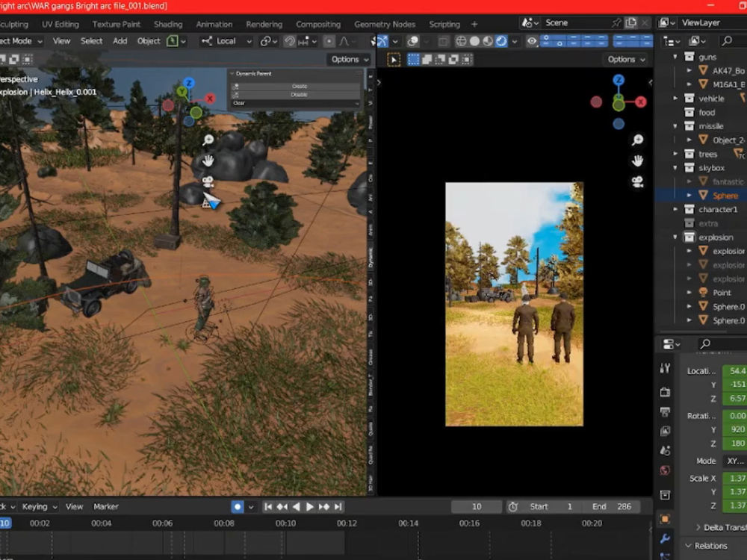Toggle the viewport overlays button
Viewport: 747px width, 560px height.
(413, 41)
